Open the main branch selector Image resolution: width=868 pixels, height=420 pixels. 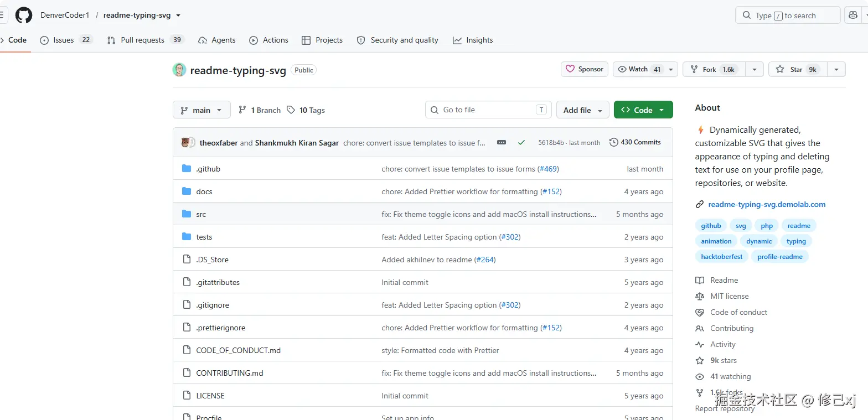201,110
